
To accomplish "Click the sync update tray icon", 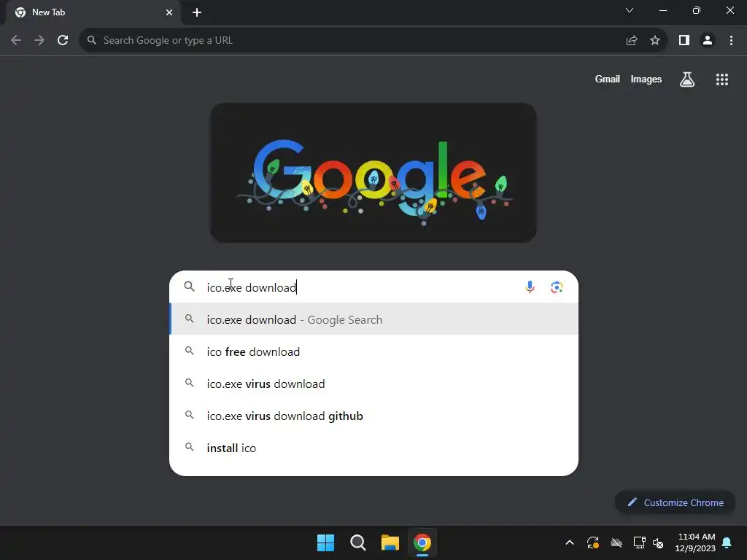I will click(592, 542).
